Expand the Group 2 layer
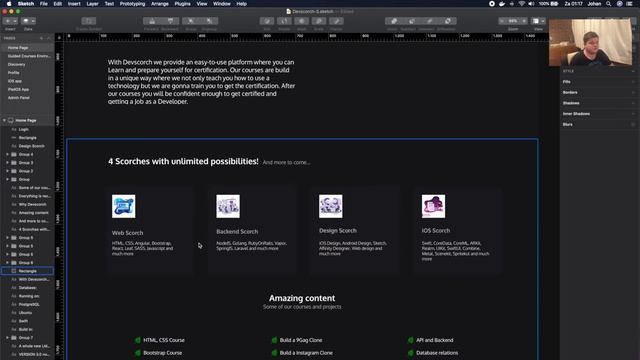 [7, 171]
